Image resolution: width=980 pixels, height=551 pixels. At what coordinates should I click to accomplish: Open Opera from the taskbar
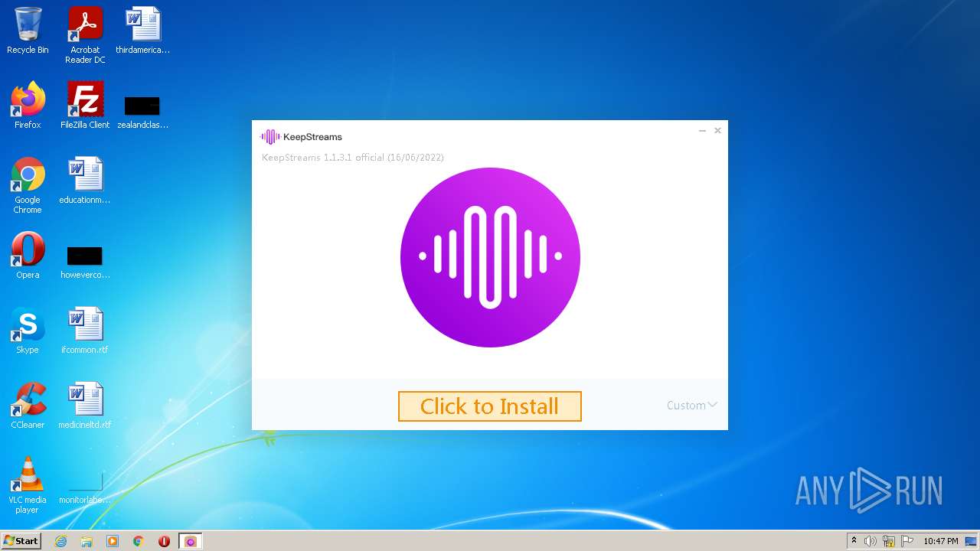[x=164, y=541]
